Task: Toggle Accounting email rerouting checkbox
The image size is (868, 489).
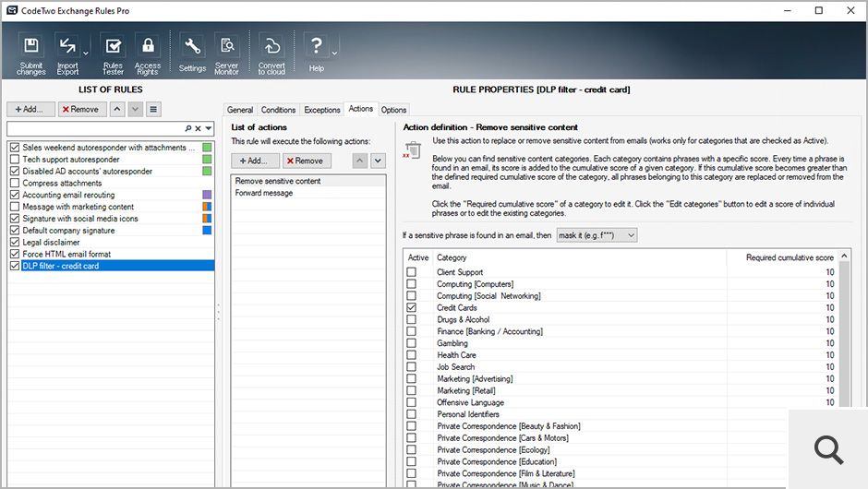Action: tap(15, 195)
